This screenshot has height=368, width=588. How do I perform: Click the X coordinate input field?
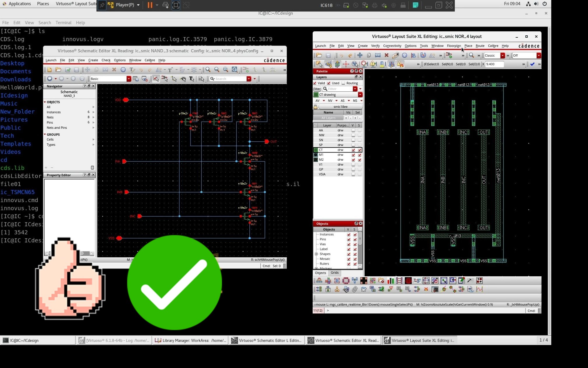pyautogui.click(x=494, y=64)
